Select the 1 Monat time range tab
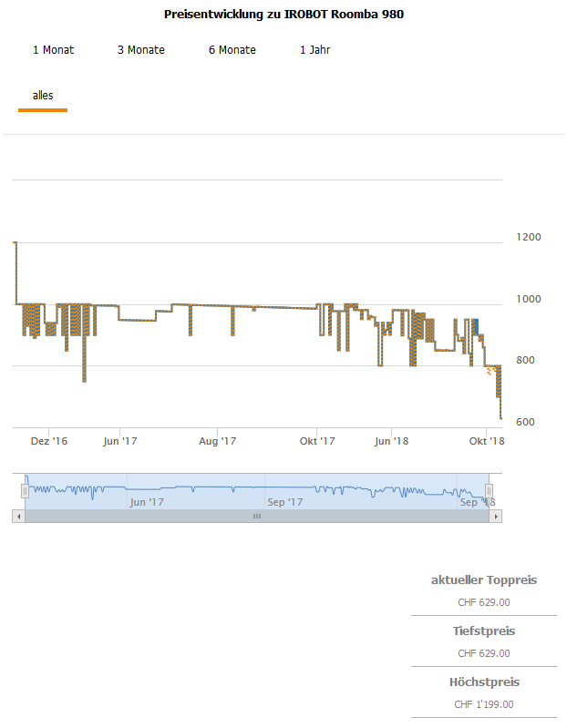567x728 pixels. 53,50
